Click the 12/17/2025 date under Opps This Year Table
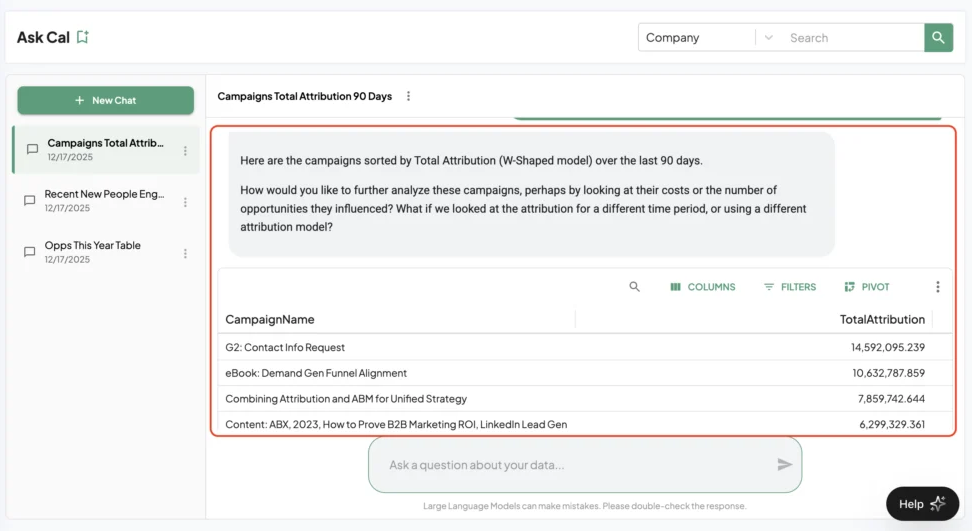The height and width of the screenshot is (531, 972). coord(67,260)
